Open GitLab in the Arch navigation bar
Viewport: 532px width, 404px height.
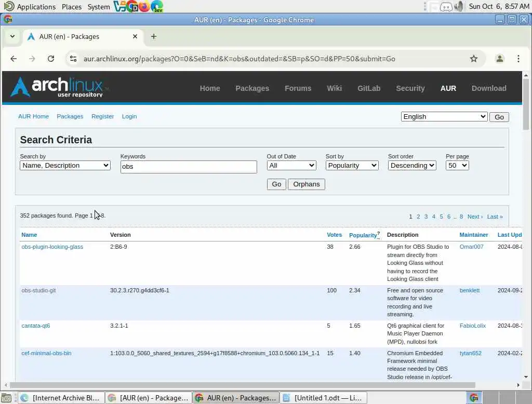[369, 88]
